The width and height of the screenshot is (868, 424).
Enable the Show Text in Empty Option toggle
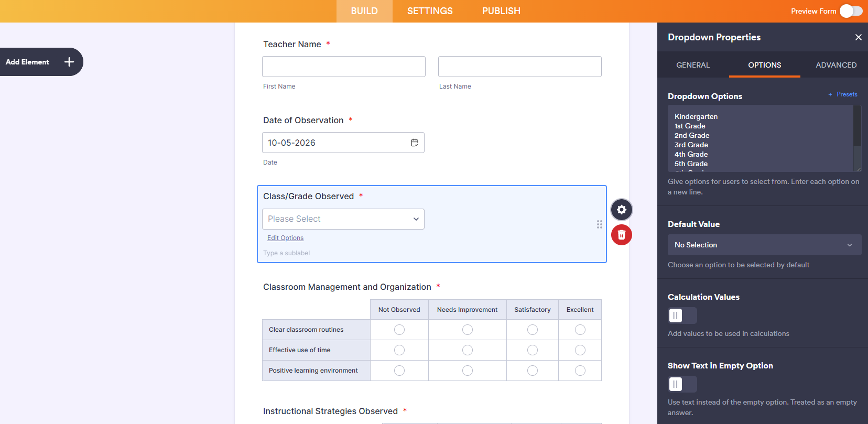click(682, 384)
